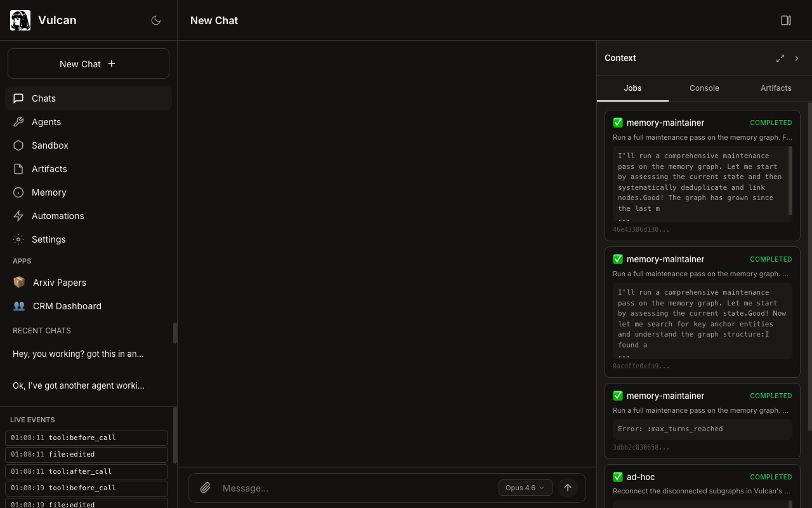Switch to the Console tab
812x508 pixels.
[x=704, y=88]
